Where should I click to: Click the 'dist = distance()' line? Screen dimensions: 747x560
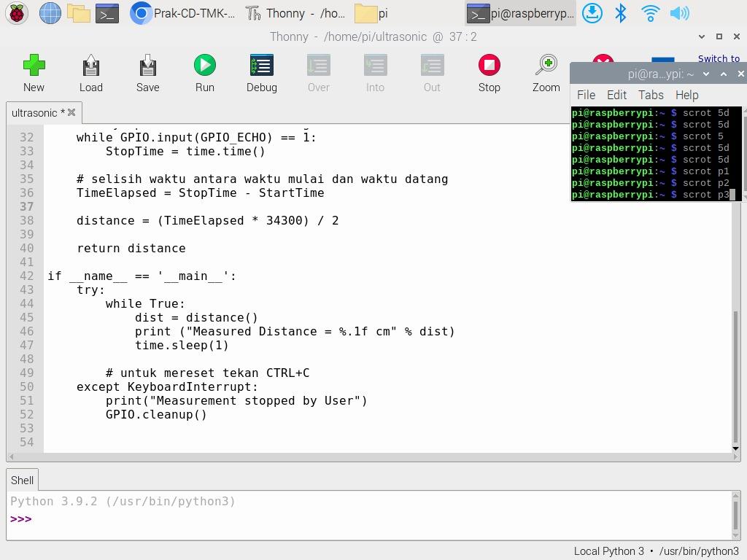(196, 318)
